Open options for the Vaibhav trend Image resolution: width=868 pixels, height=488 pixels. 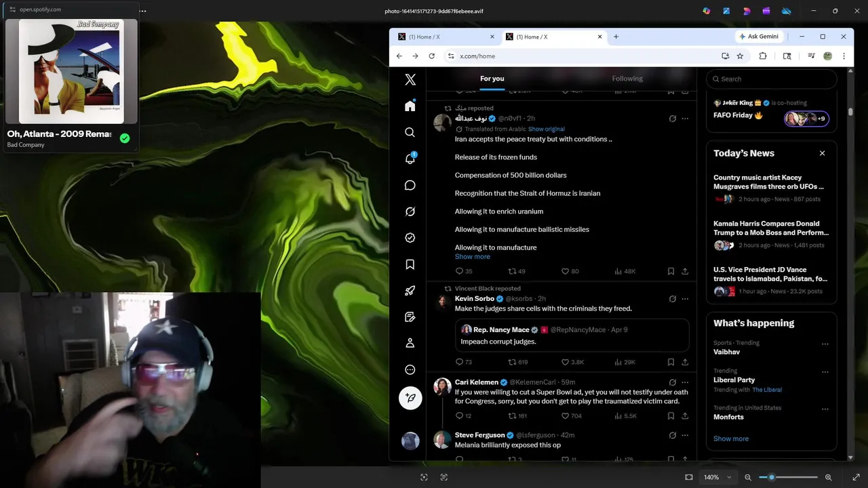click(825, 344)
